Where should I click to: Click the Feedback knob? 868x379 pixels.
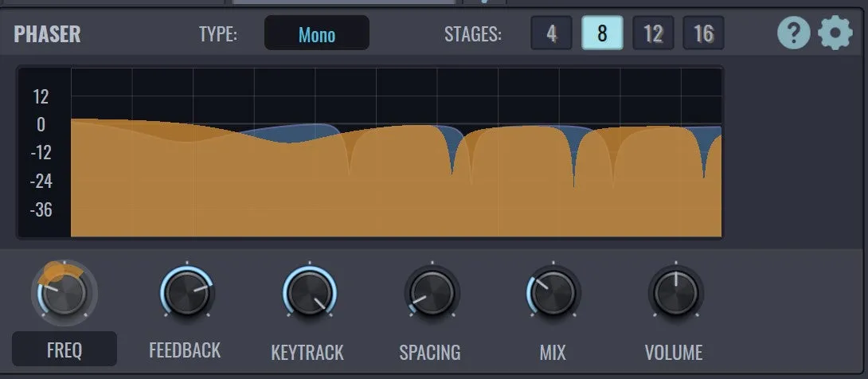pyautogui.click(x=186, y=292)
